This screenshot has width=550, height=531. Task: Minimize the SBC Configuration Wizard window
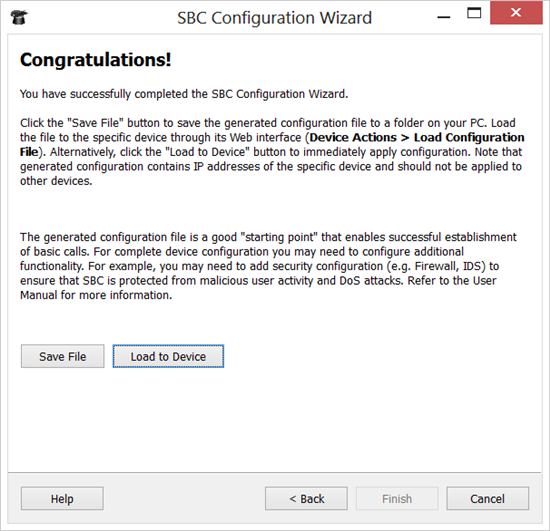pos(444,16)
